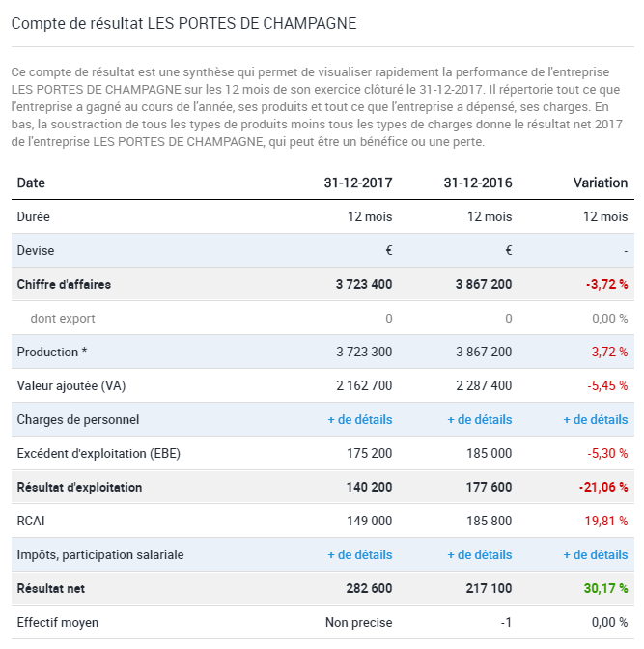Screen dimensions: 644x649
Task: Click the Excédent d'exploitation (EBE) label
Action: 98,453
